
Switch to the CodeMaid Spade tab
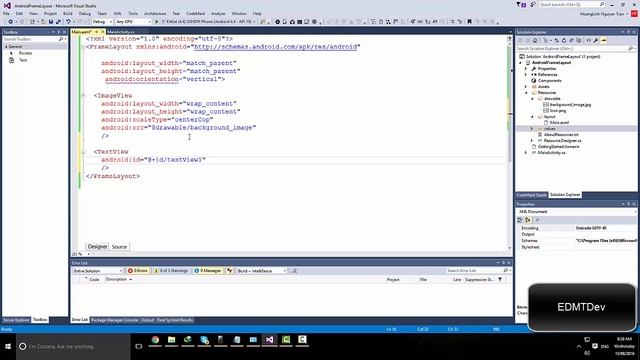531,195
